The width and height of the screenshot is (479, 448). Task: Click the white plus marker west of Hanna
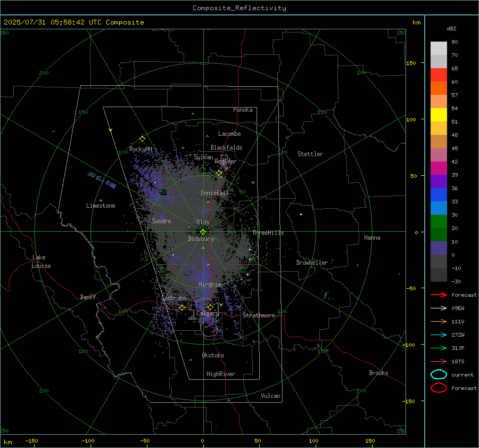(301, 214)
